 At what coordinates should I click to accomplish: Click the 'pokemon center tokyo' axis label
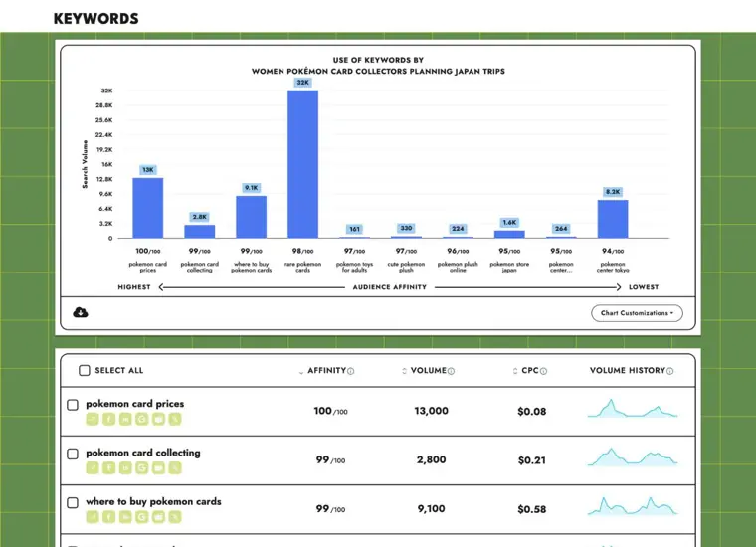point(613,267)
